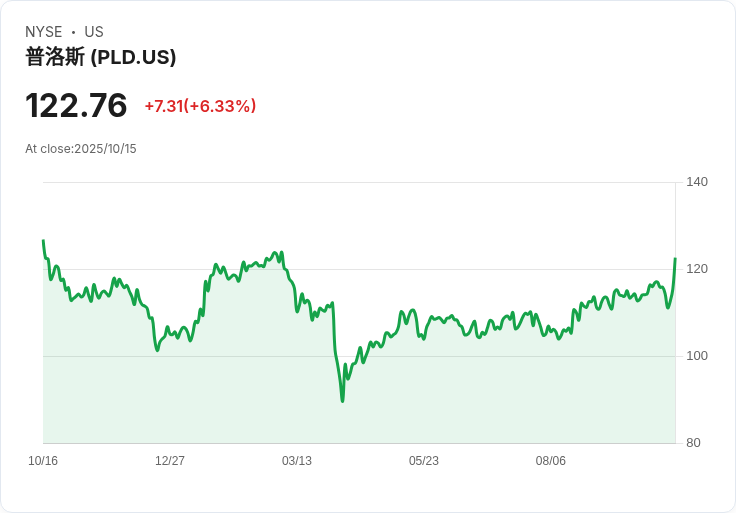Select the 12/27 date on the x-axis
This screenshot has width=736, height=513.
tap(170, 461)
